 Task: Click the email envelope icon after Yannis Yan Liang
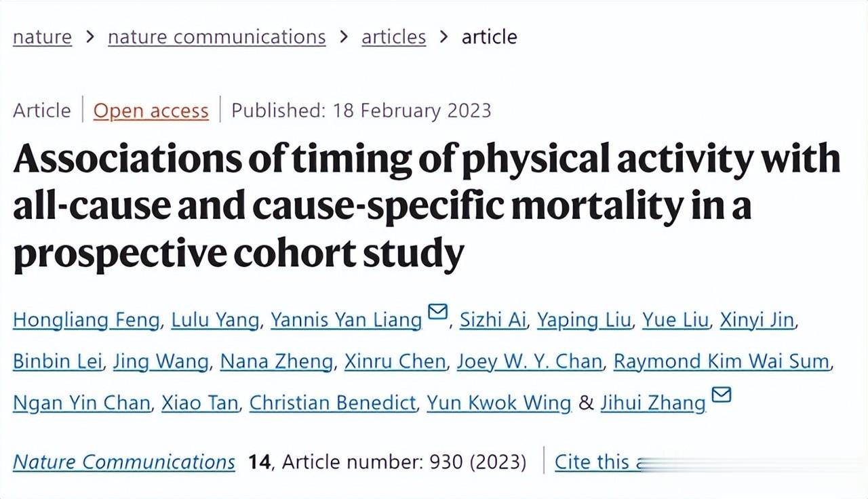438,313
